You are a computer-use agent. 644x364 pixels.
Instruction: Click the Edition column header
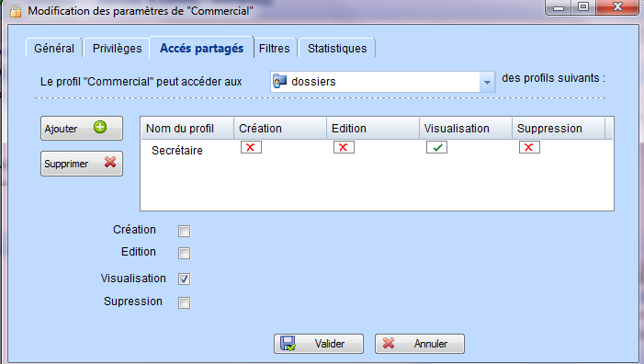[x=373, y=128]
